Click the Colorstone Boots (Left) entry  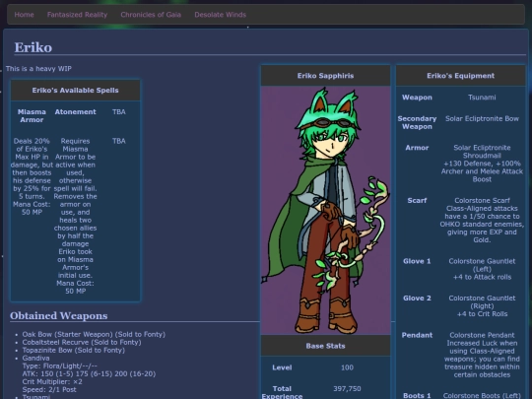[482, 396]
